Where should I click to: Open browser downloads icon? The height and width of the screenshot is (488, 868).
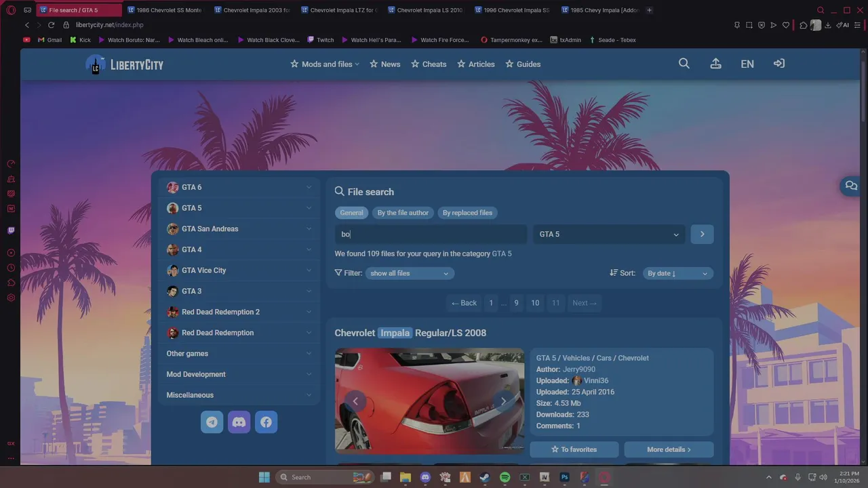coord(828,25)
